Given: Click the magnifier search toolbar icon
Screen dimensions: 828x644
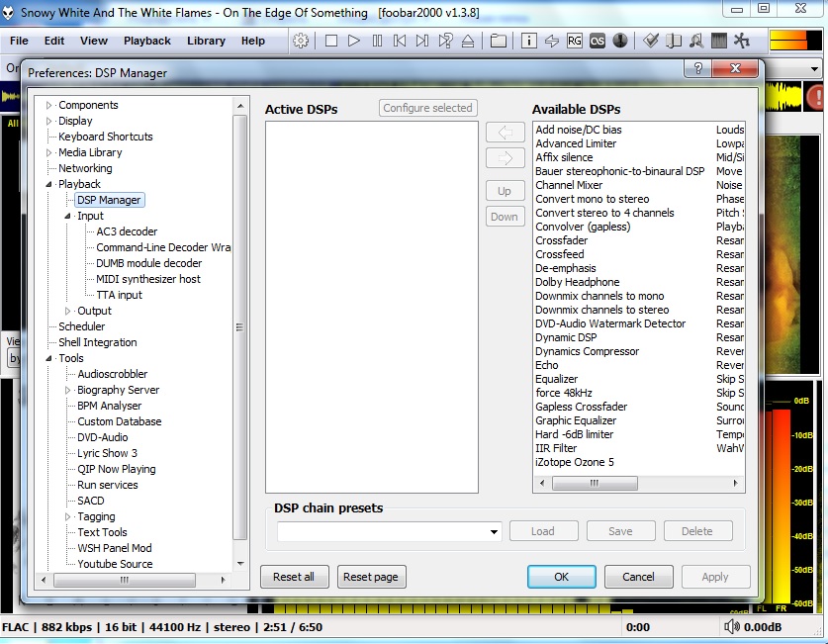Looking at the screenshot, I should [696, 41].
